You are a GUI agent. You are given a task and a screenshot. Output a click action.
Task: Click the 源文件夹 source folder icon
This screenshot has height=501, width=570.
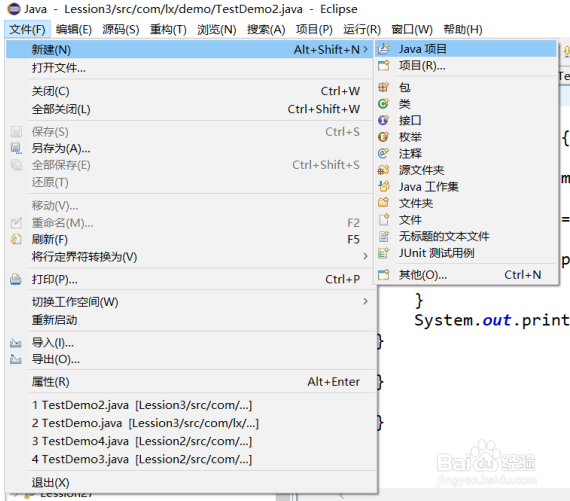click(x=384, y=170)
